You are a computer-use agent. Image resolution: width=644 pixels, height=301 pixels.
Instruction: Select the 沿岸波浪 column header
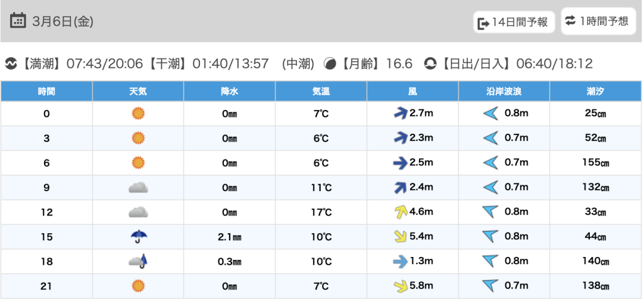tap(504, 91)
